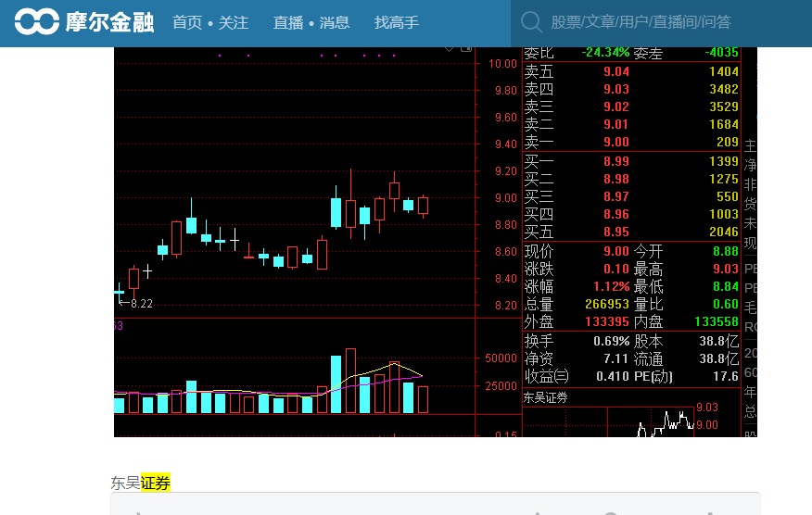Click the search magnifier icon

coord(531,22)
